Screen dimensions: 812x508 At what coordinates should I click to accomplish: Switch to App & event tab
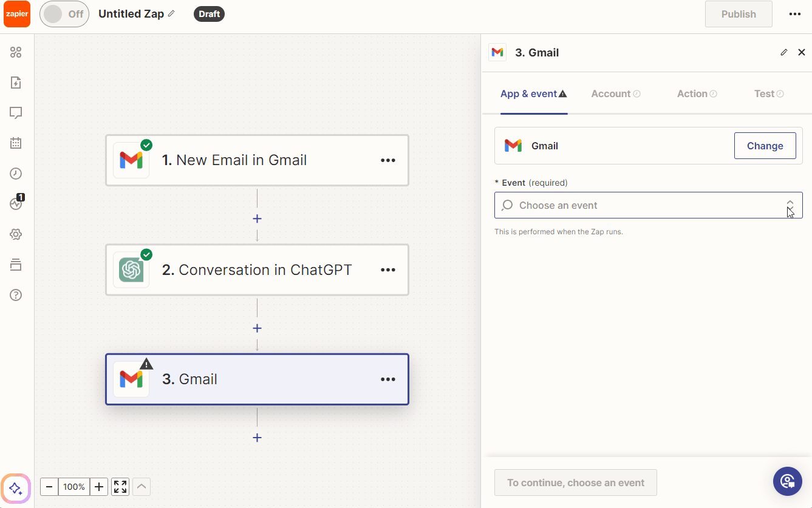[533, 94]
